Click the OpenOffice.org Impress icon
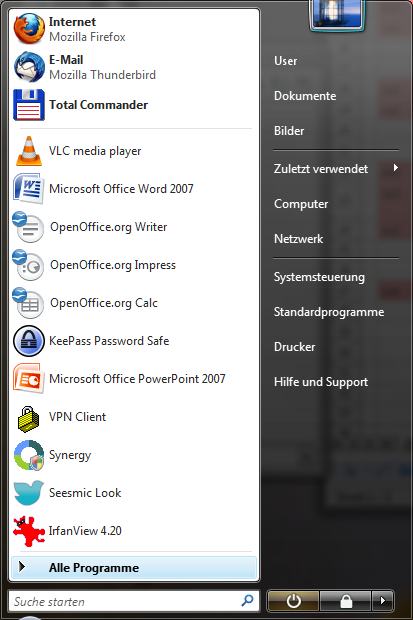The image size is (413, 620). pos(28,265)
